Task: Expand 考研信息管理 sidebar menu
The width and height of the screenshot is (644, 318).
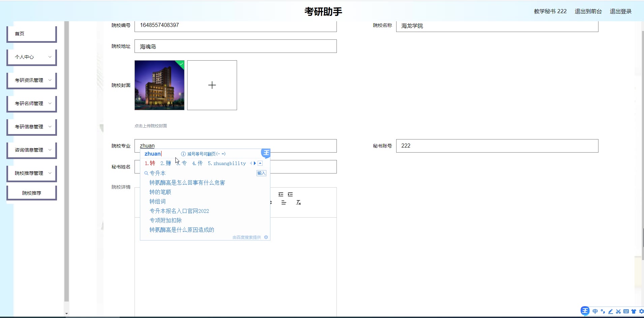Action: [31, 127]
